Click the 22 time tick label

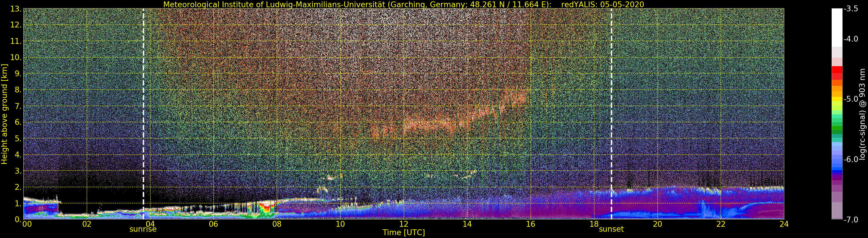coord(721,224)
